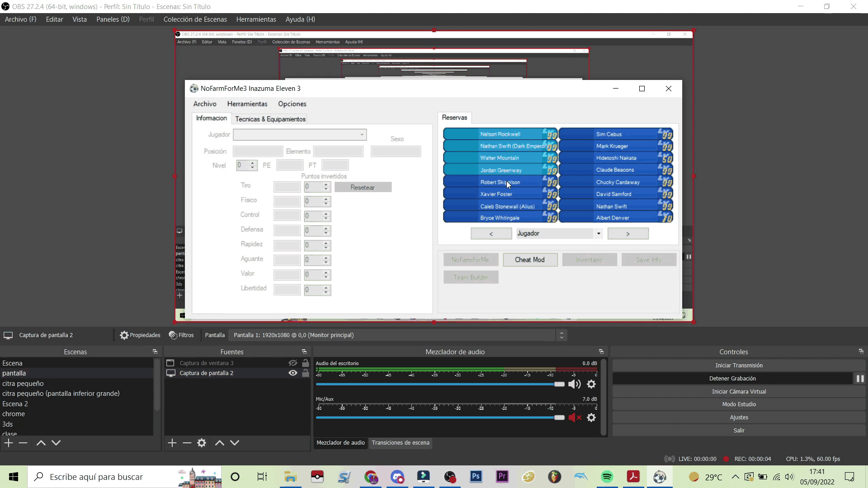Image resolution: width=868 pixels, height=488 pixels.
Task: Toggle visibility of Captura de pantalla 2
Action: click(x=293, y=373)
